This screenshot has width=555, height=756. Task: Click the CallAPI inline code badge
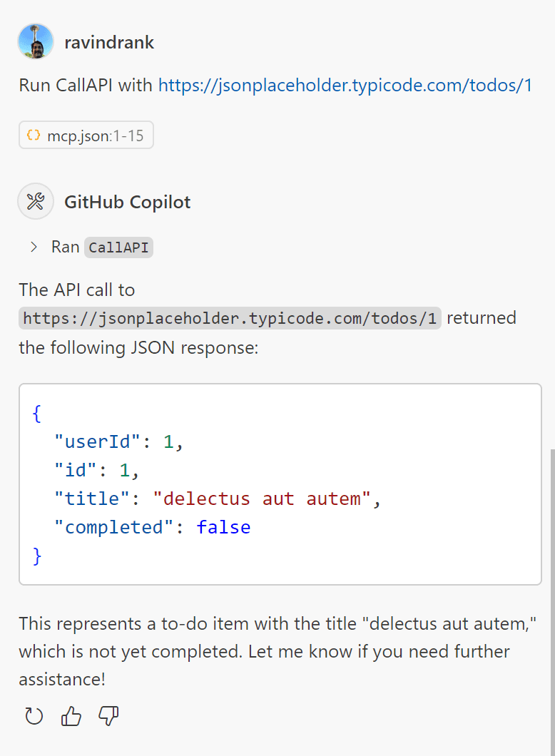coord(118,247)
